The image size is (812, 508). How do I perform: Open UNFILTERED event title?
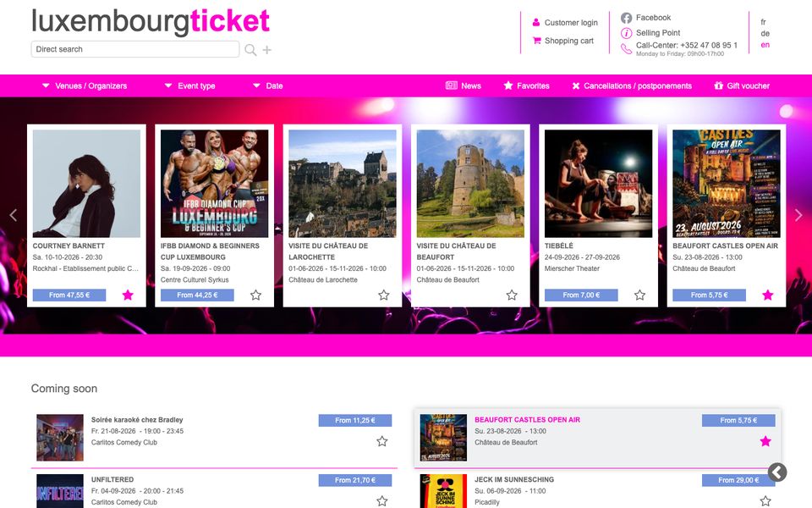coord(112,479)
